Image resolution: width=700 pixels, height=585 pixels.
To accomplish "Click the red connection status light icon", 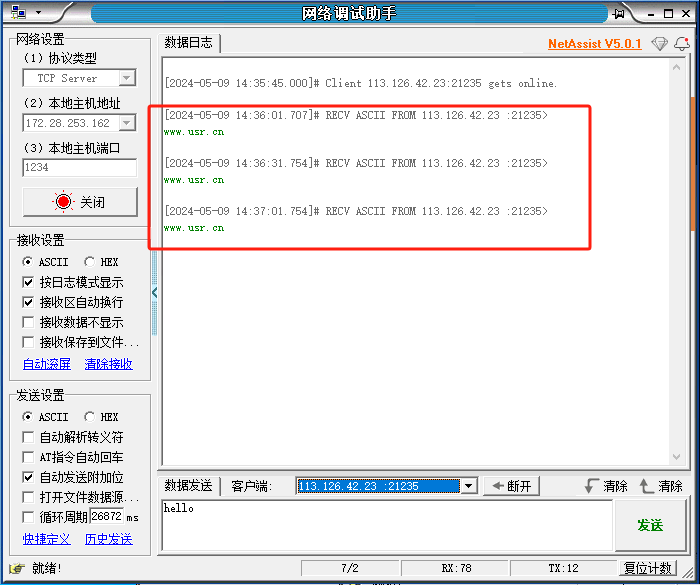I will (63, 202).
